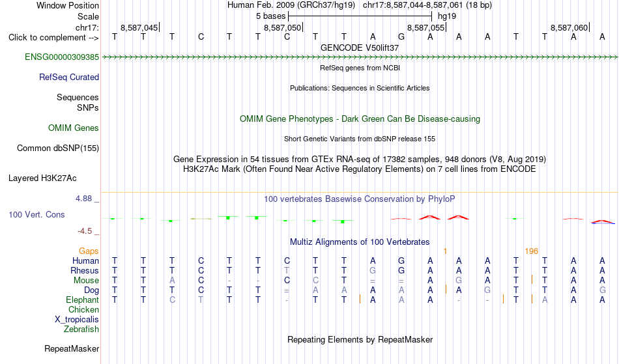Click the G base in the reference sequence
Viewport: 619px width, 364px height.
[x=401, y=36]
